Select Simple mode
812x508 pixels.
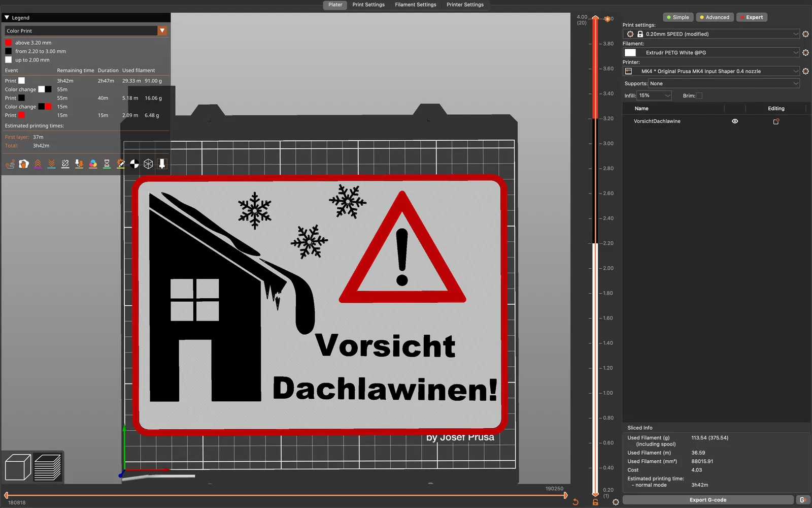(x=678, y=17)
